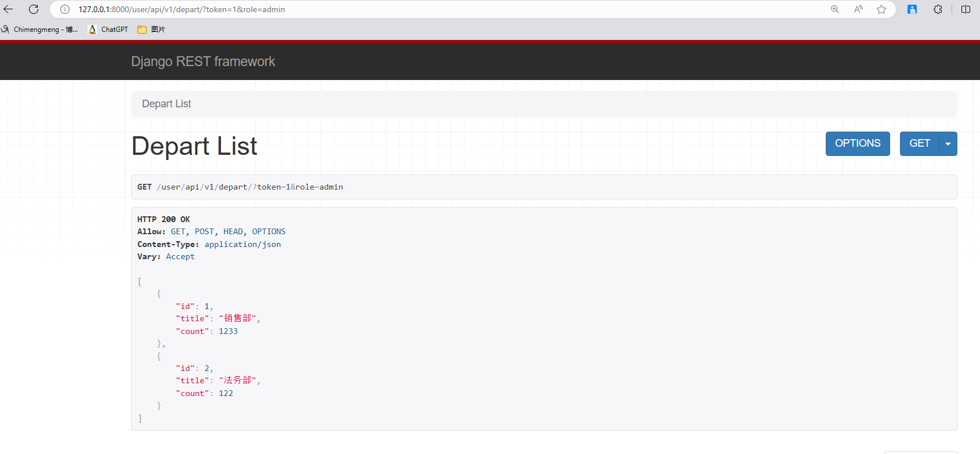This screenshot has height=454, width=980.
Task: Open the 图片 bookmarks folder
Action: pyautogui.click(x=151, y=30)
